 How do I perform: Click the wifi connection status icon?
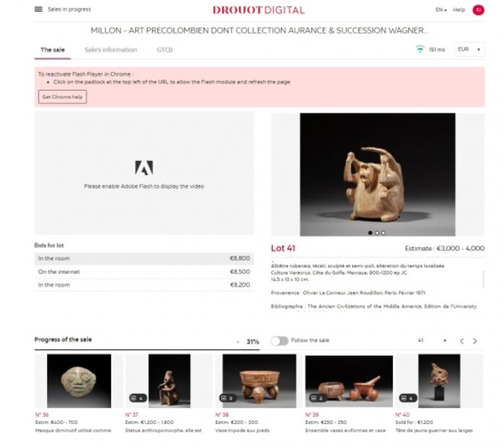click(x=420, y=49)
